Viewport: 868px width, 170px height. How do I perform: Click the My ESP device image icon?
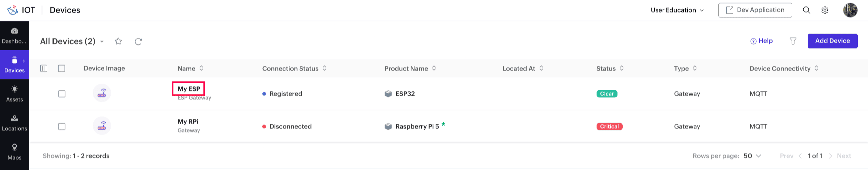102,93
